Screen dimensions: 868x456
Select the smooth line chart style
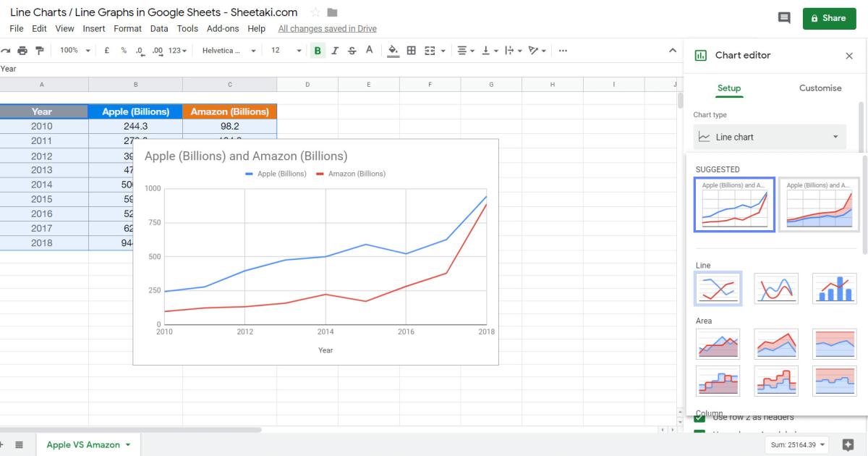[x=775, y=288]
